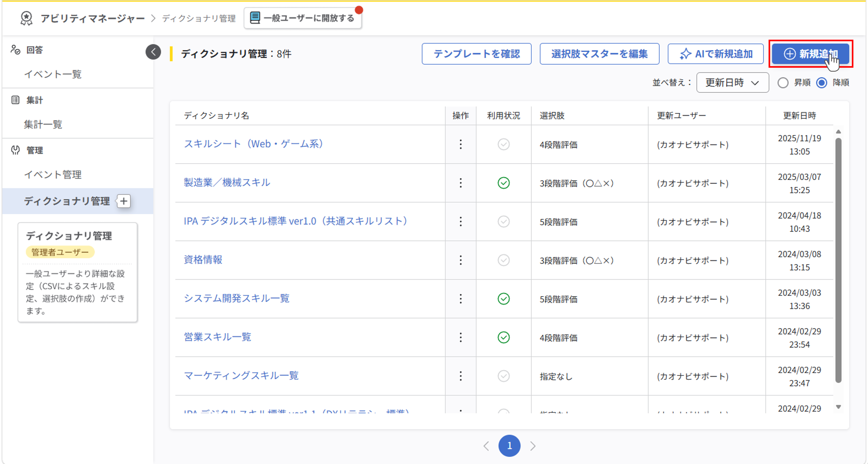Click the 選択肢マスターを編集 button
This screenshot has width=868, height=464.
(x=600, y=54)
